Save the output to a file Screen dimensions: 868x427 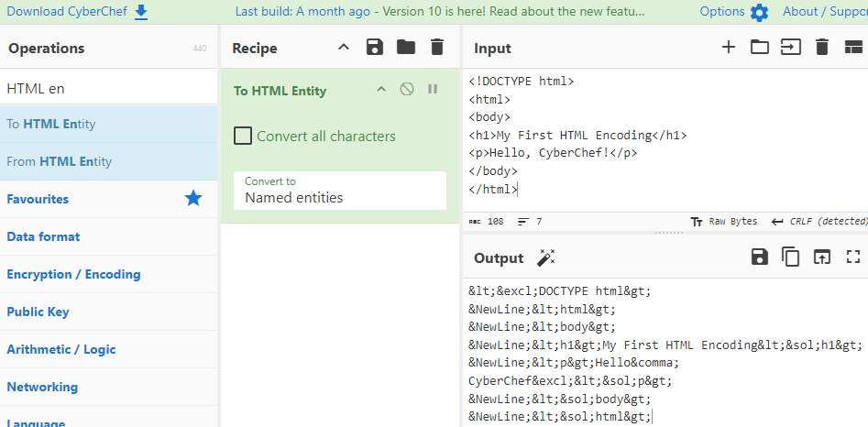[x=759, y=257]
